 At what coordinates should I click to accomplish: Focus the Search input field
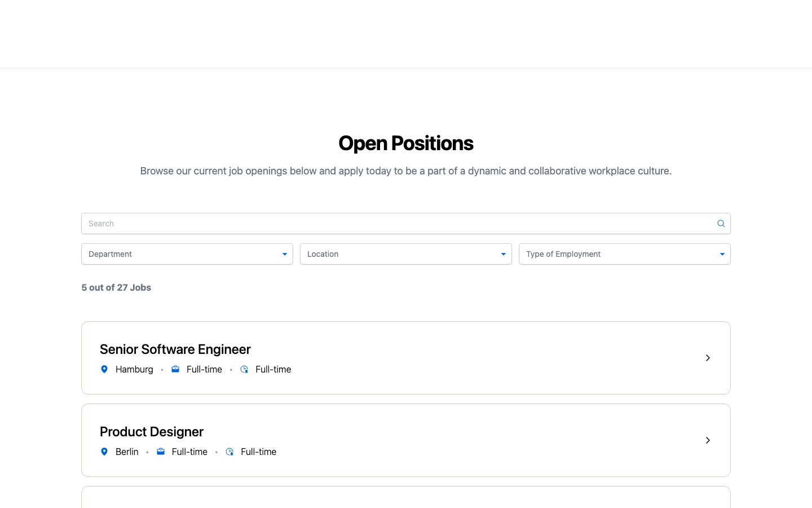pos(406,224)
